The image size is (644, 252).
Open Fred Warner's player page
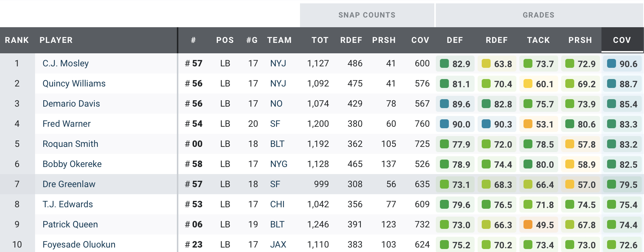point(66,124)
